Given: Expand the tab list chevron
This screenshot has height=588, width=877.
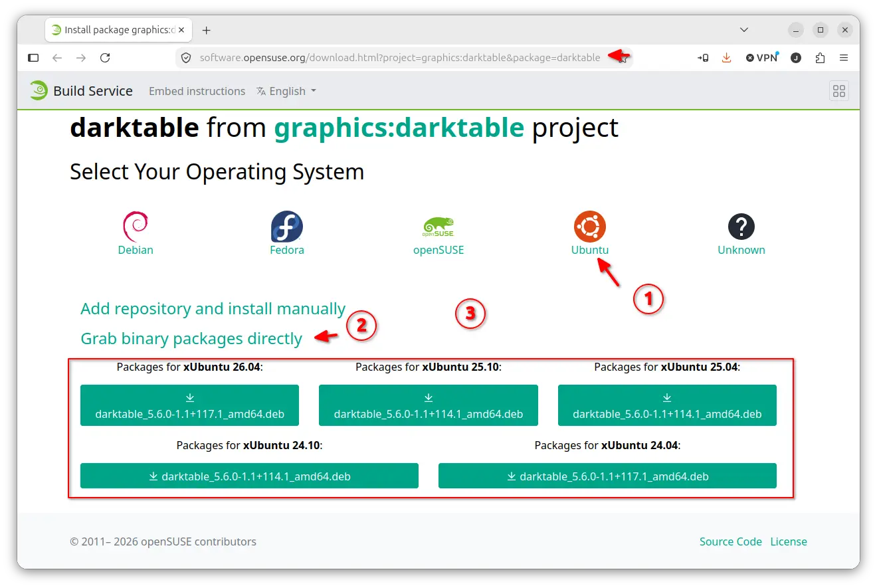Looking at the screenshot, I should (x=744, y=30).
